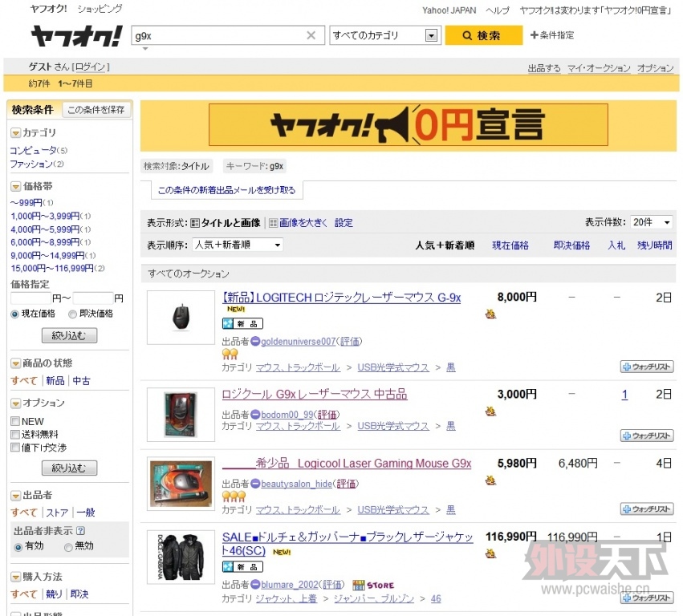
Task: Collapse the カテゴリ section
Action: click(16, 133)
